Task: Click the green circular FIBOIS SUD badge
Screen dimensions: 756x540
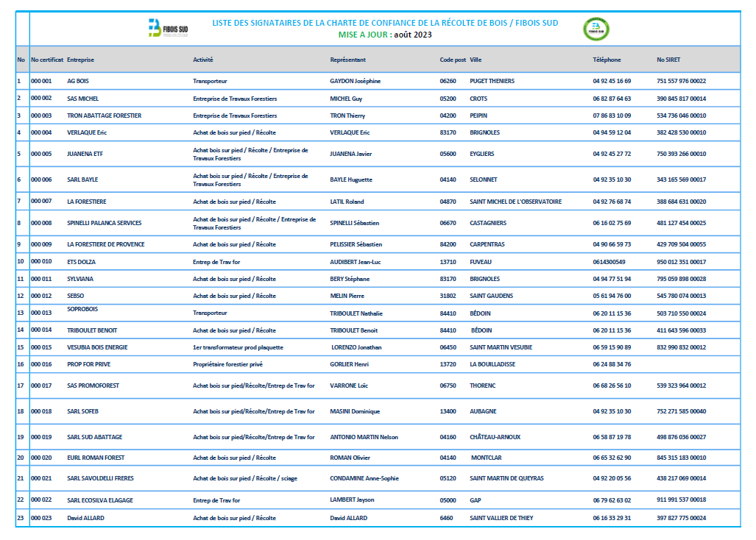Action: coord(596,29)
